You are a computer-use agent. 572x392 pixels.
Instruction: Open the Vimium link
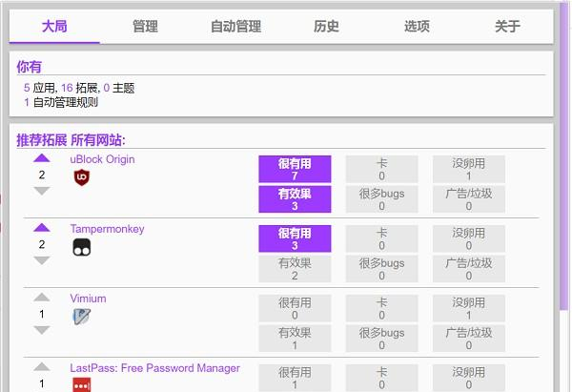(x=88, y=299)
